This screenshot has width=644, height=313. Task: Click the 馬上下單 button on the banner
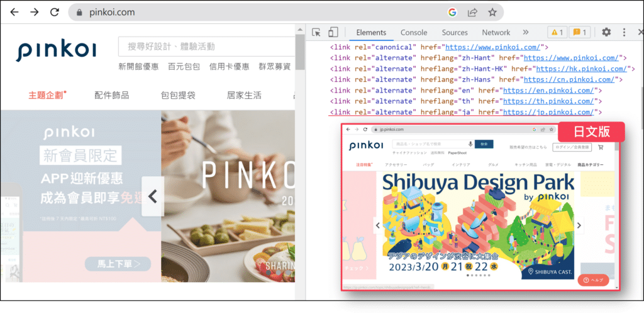118,263
